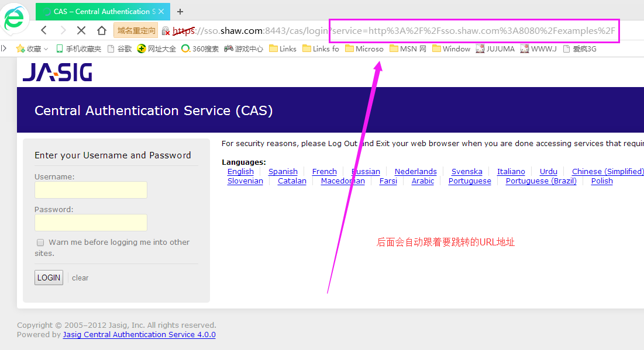Screen dimensions: 644x350
Task: Open the JUJUMA bookmark
Action: pyautogui.click(x=495, y=49)
